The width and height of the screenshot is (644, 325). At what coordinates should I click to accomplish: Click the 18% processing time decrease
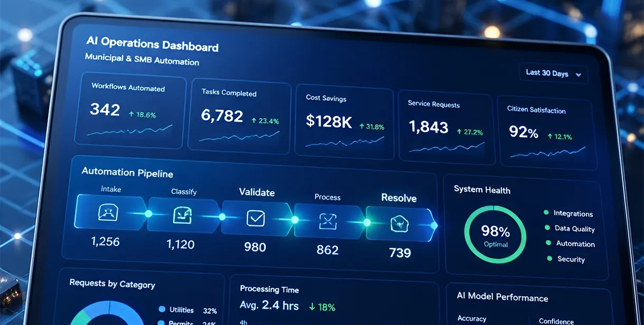point(322,307)
